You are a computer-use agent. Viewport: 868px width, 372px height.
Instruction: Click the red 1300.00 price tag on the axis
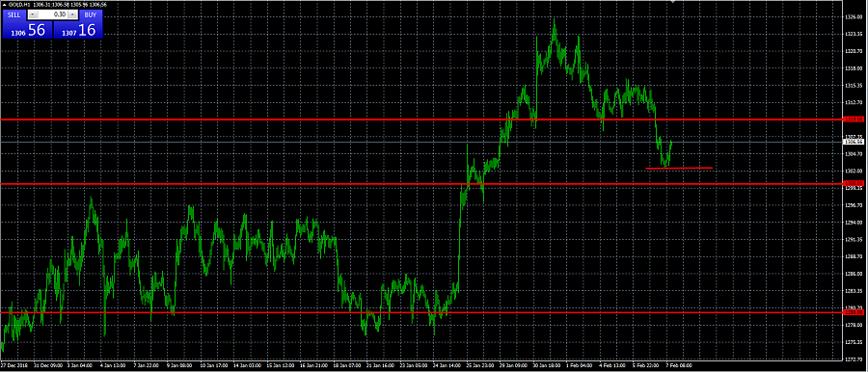click(854, 183)
